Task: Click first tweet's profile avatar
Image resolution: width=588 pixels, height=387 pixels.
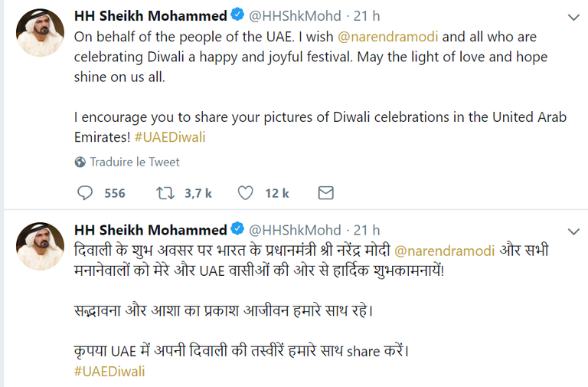Action: pyautogui.click(x=38, y=31)
